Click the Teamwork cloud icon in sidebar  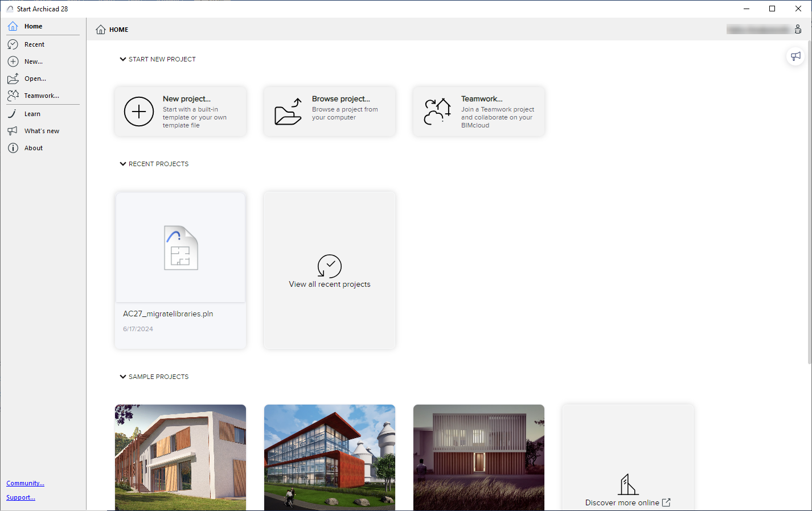point(13,96)
